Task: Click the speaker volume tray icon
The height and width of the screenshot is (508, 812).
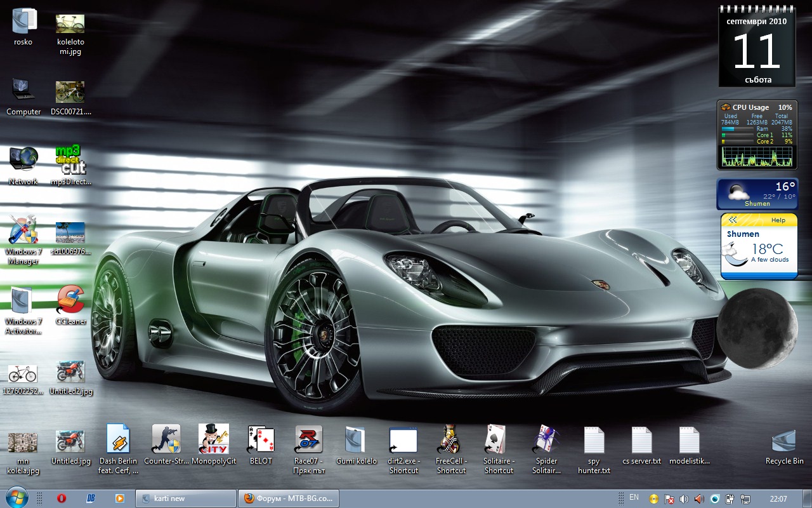Action: click(684, 499)
